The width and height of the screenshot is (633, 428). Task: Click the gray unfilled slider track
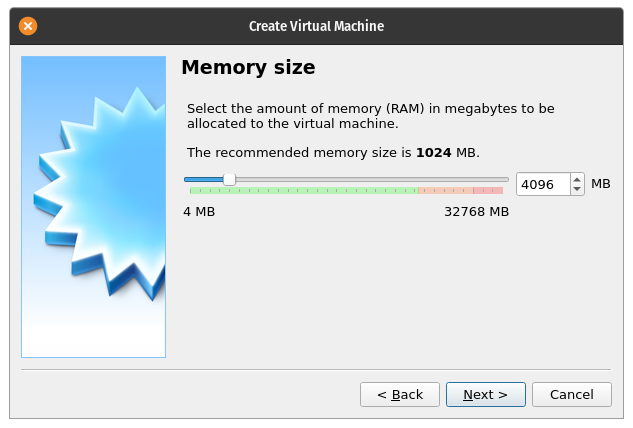[372, 179]
